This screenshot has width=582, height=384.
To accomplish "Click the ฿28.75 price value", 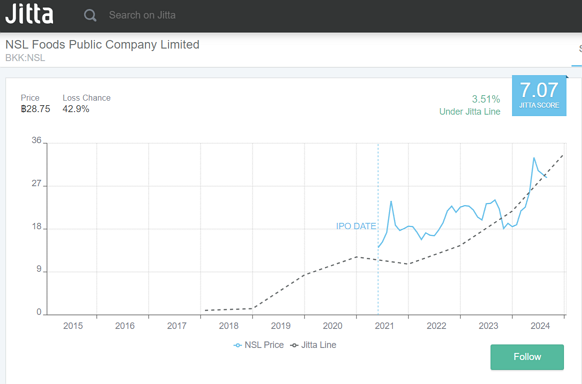I will (35, 109).
